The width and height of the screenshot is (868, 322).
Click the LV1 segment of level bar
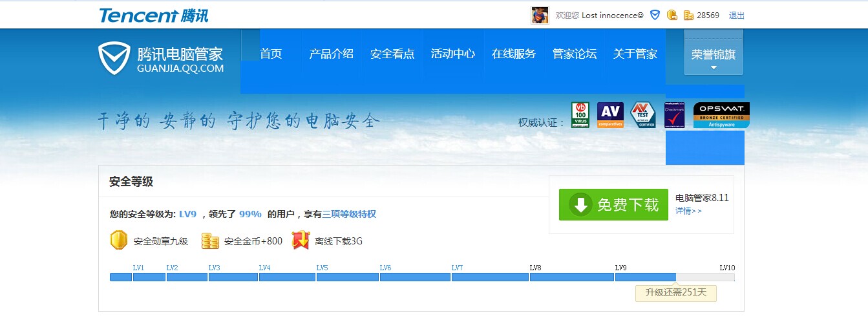[121, 277]
